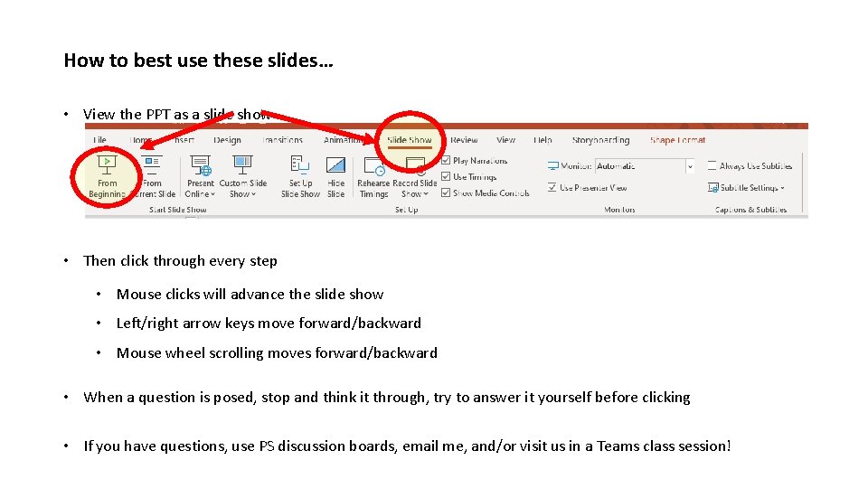Click 'View the PPT as a slide show' bullet
Screen dimensions: 868x488
pyautogui.click(x=176, y=115)
